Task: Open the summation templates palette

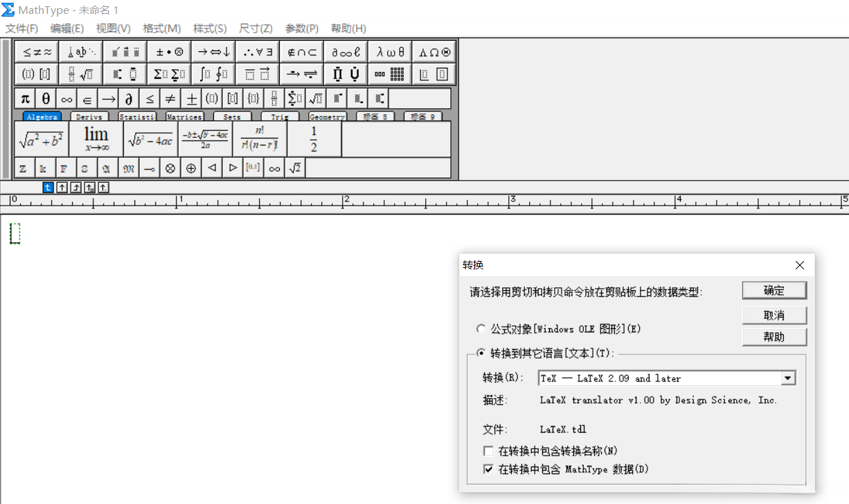Action: (x=168, y=73)
